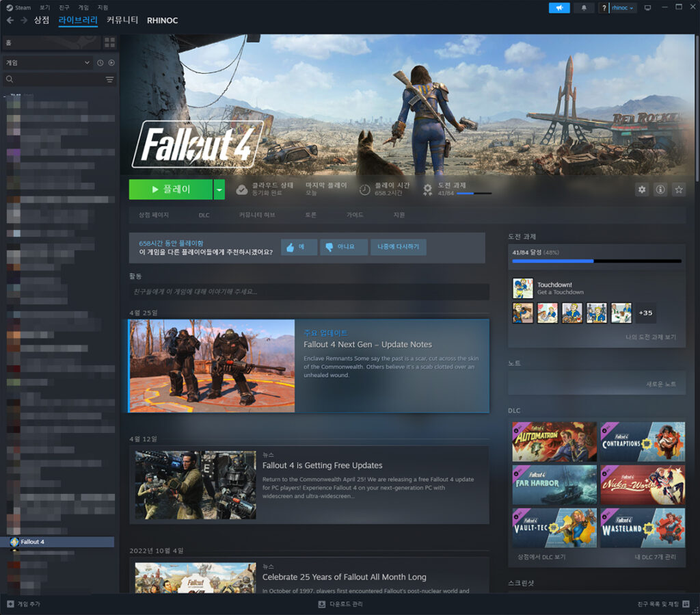Image resolution: width=700 pixels, height=615 pixels.
Task: Open the 토론 discussions link
Action: [311, 215]
